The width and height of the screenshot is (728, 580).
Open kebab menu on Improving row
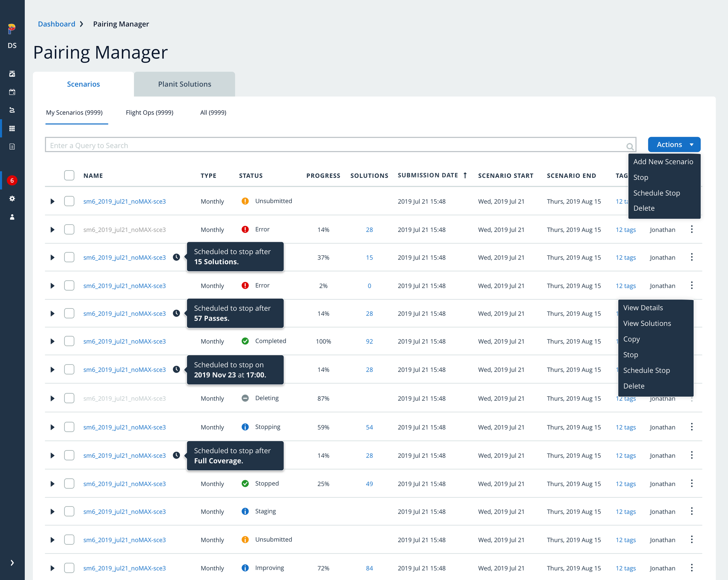tap(692, 568)
